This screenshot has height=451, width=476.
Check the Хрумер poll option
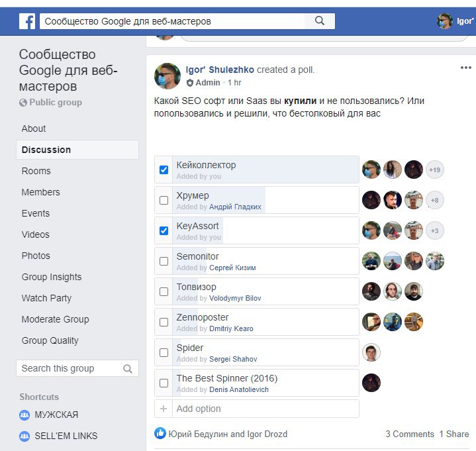click(x=164, y=200)
